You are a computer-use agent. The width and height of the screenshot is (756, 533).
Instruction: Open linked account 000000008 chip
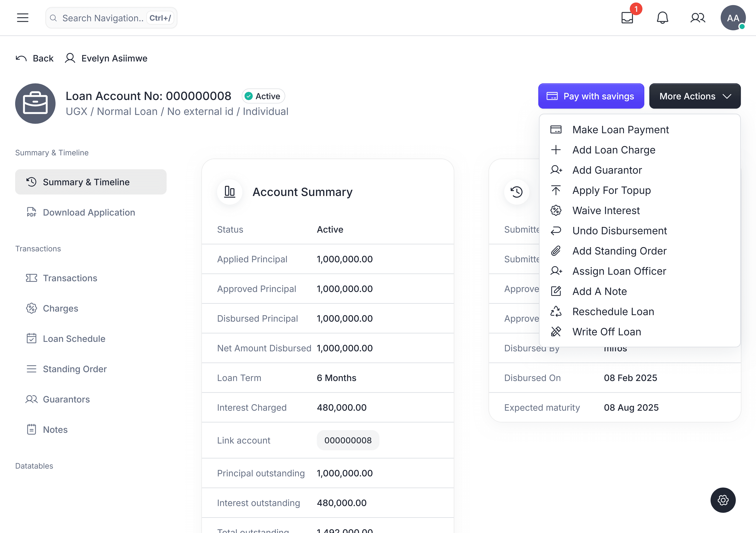(x=348, y=440)
